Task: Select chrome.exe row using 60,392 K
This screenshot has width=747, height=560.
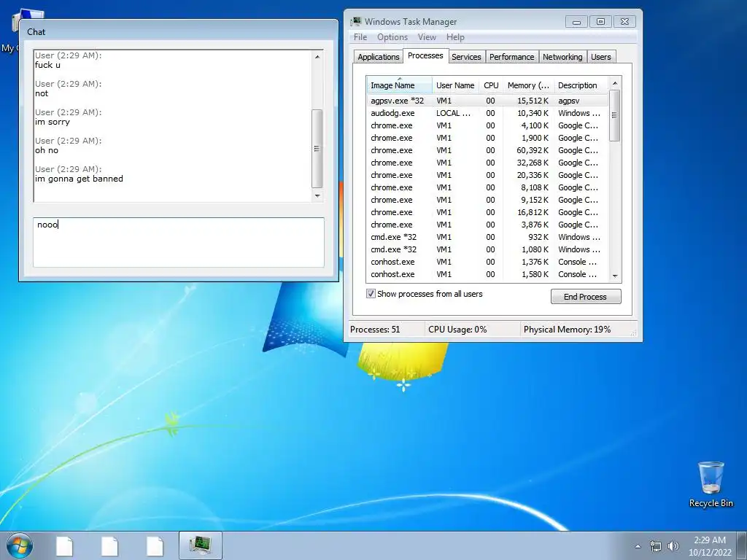Action: [x=487, y=150]
